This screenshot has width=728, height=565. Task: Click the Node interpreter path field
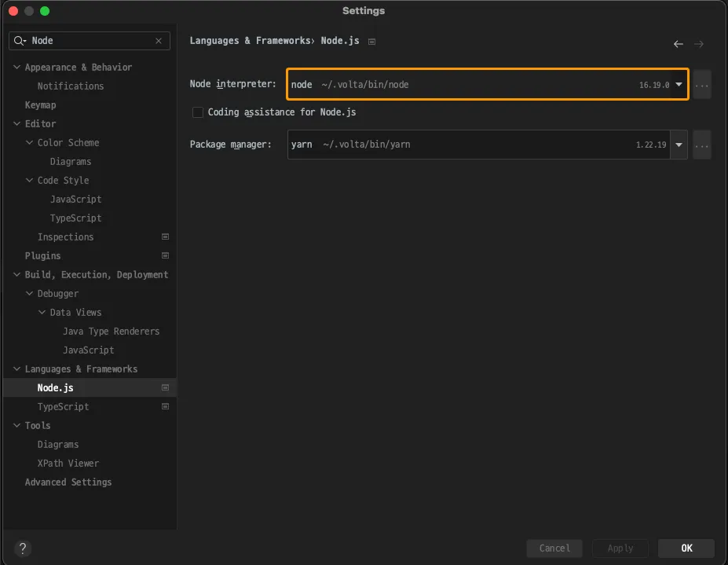[x=488, y=84]
